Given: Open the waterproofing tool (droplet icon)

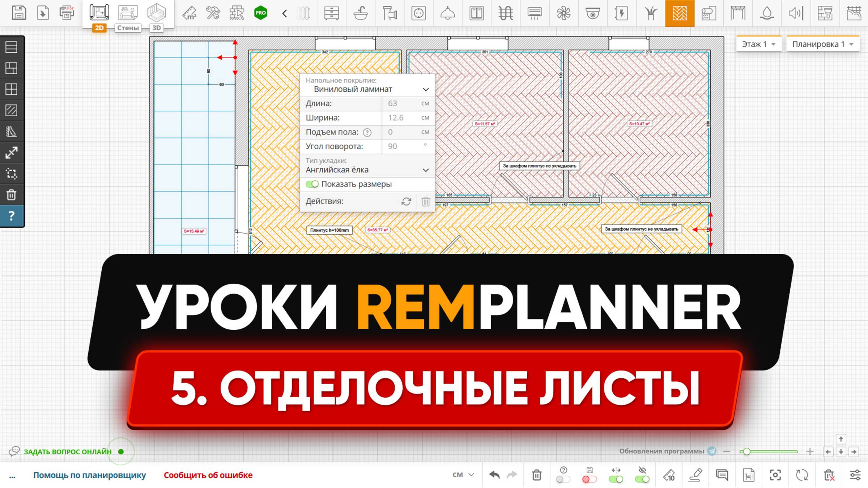Looking at the screenshot, I should (767, 13).
